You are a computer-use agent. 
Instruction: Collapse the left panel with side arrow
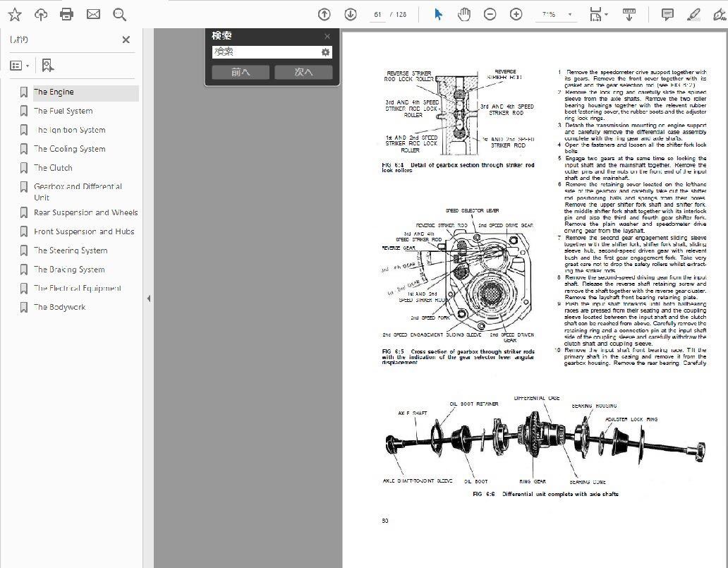[x=149, y=298]
